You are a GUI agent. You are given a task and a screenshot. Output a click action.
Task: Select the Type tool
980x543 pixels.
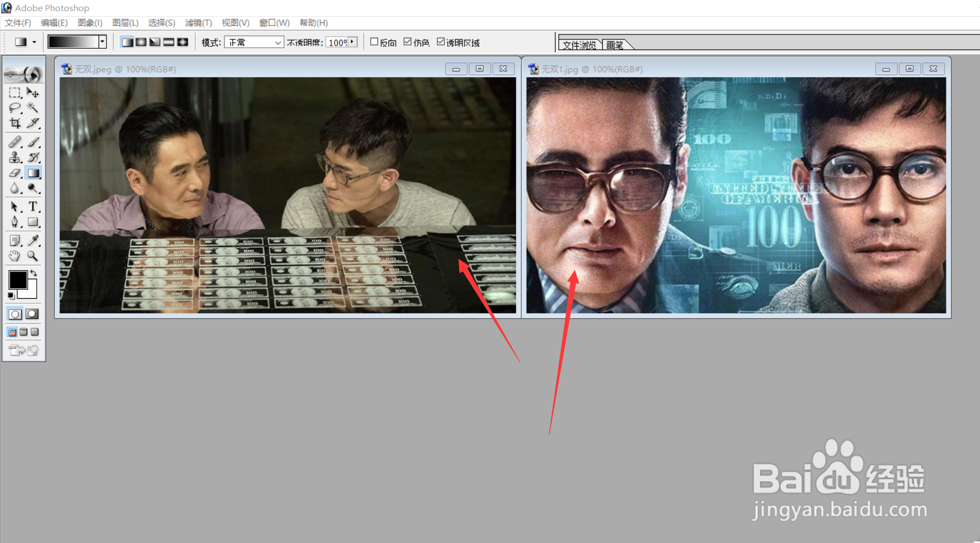click(x=33, y=207)
